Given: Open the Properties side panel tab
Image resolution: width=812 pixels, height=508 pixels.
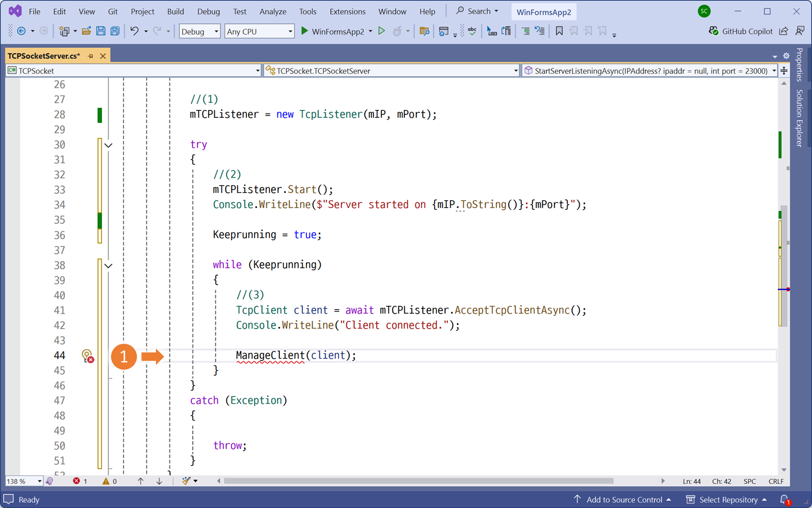Looking at the screenshot, I should click(800, 64).
